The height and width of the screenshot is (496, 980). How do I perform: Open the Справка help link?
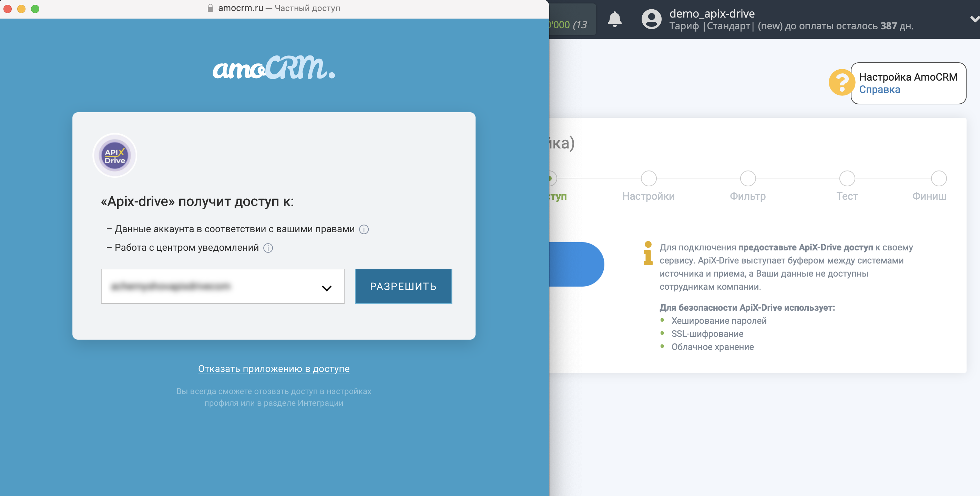click(879, 90)
